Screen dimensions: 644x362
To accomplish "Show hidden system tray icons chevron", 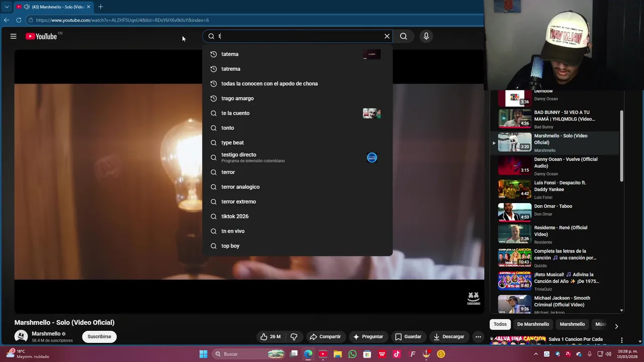I will pos(536,354).
